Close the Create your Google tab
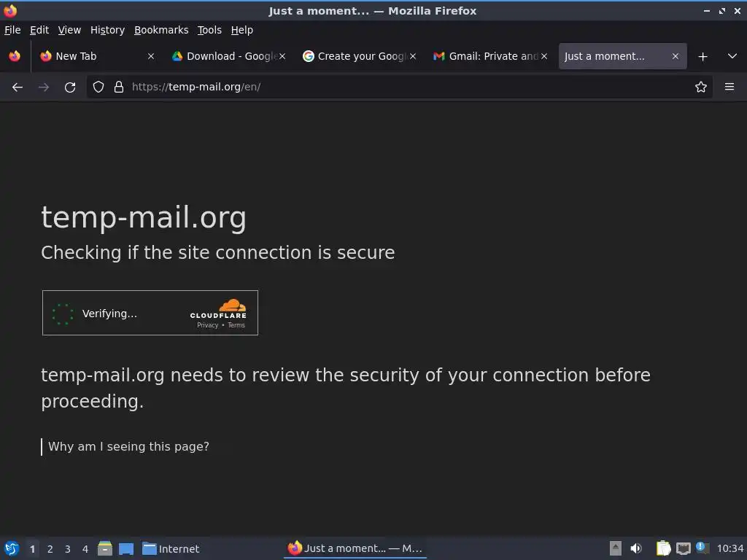This screenshot has width=747, height=560. click(413, 56)
